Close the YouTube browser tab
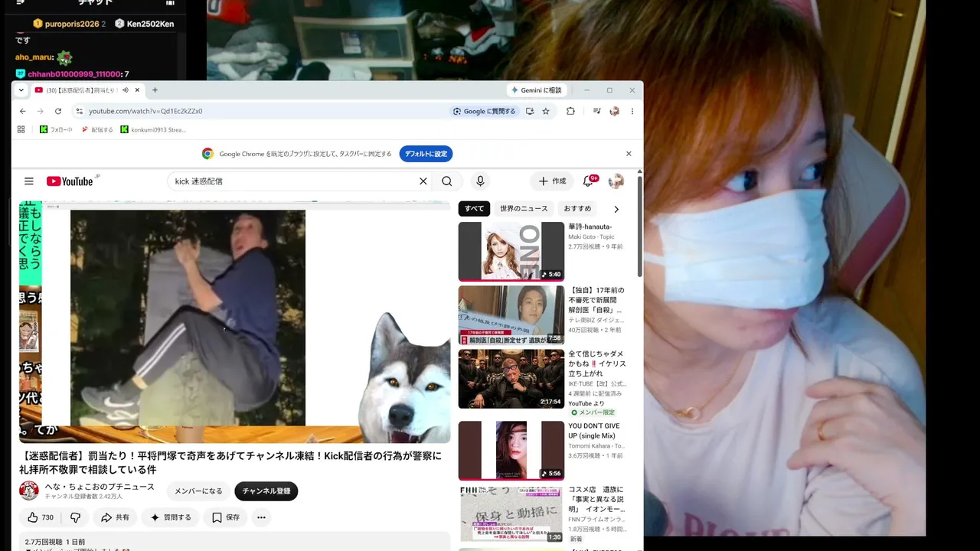This screenshot has width=980, height=551. coord(137,90)
